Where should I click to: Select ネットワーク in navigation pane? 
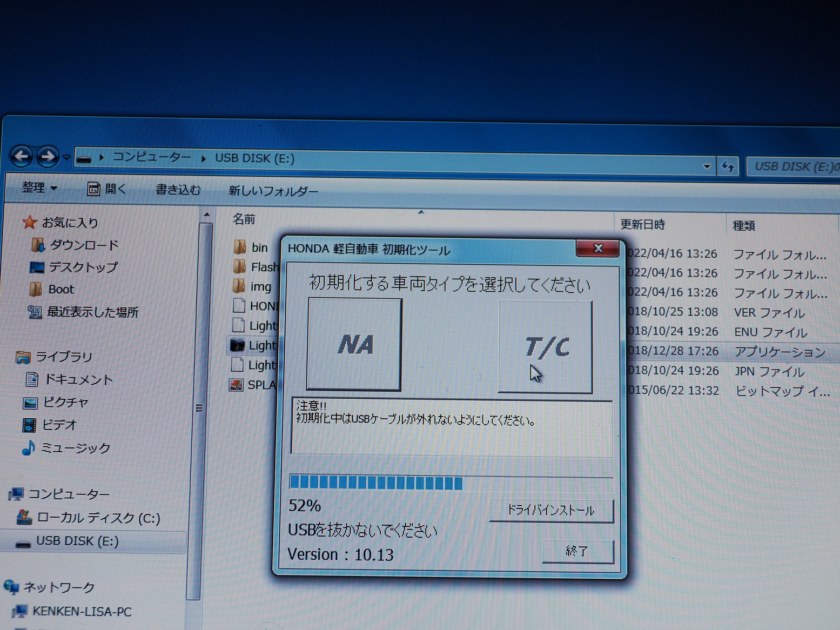(50, 587)
